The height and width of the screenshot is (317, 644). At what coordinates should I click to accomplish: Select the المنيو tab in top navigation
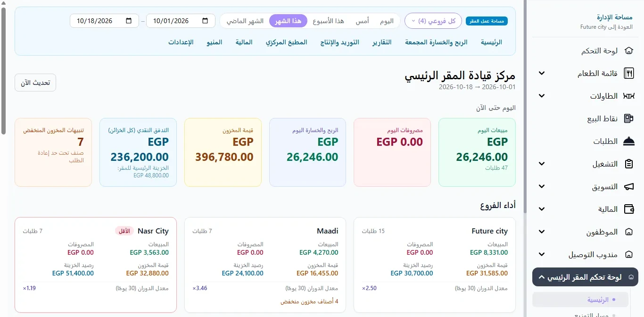click(215, 42)
